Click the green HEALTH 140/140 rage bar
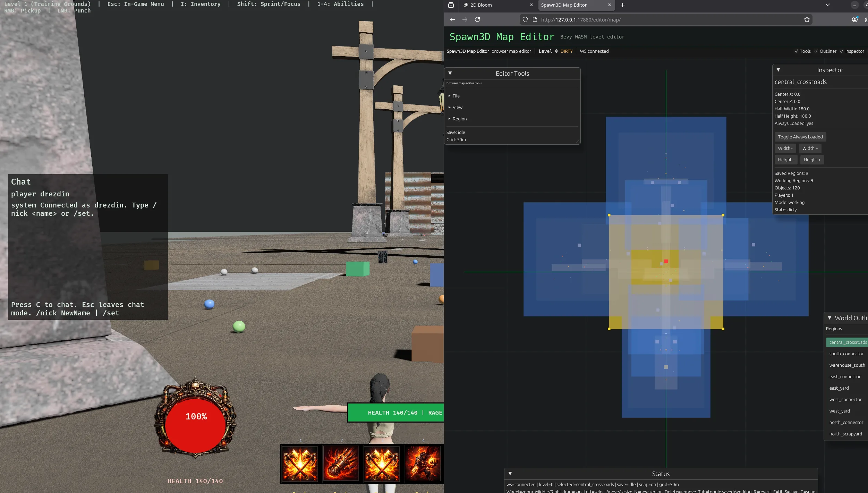The height and width of the screenshot is (493, 868). coord(395,413)
